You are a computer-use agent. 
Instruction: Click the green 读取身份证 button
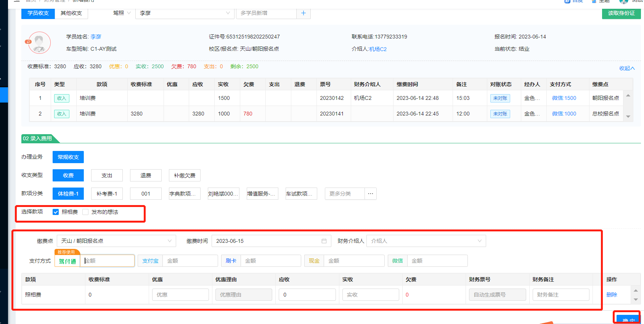(621, 13)
